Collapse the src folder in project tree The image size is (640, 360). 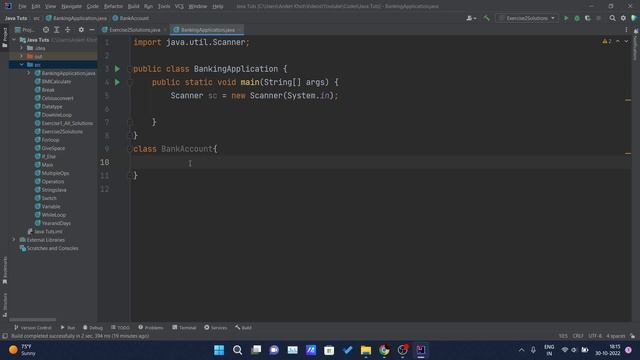click(x=21, y=64)
